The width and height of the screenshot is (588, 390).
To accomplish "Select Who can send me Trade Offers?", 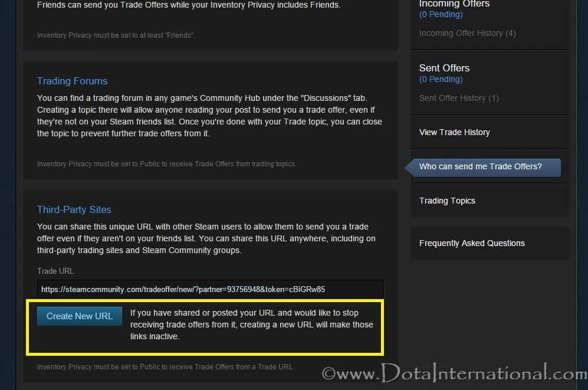I will pyautogui.click(x=484, y=167).
